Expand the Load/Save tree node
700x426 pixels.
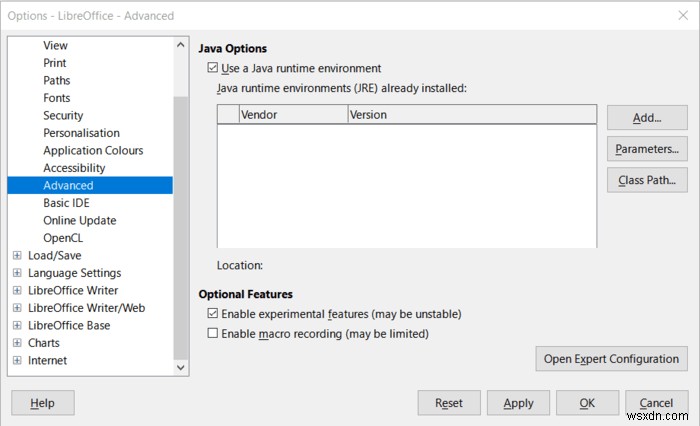(17, 255)
